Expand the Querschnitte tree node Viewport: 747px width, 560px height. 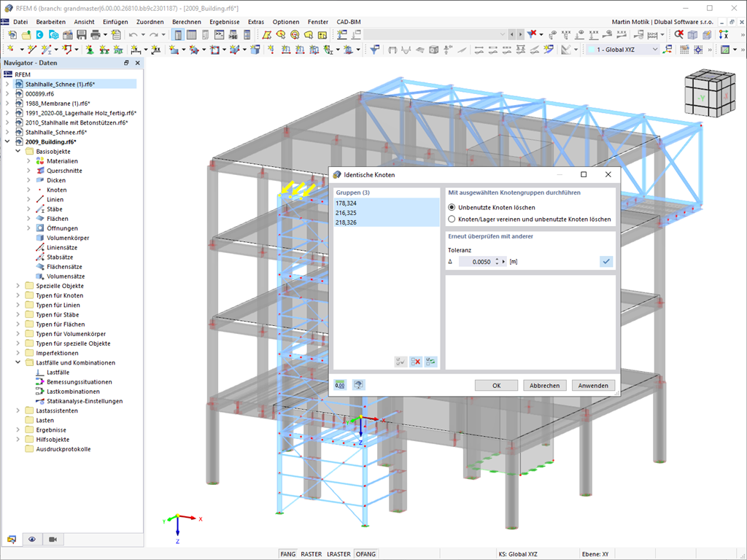pyautogui.click(x=28, y=171)
